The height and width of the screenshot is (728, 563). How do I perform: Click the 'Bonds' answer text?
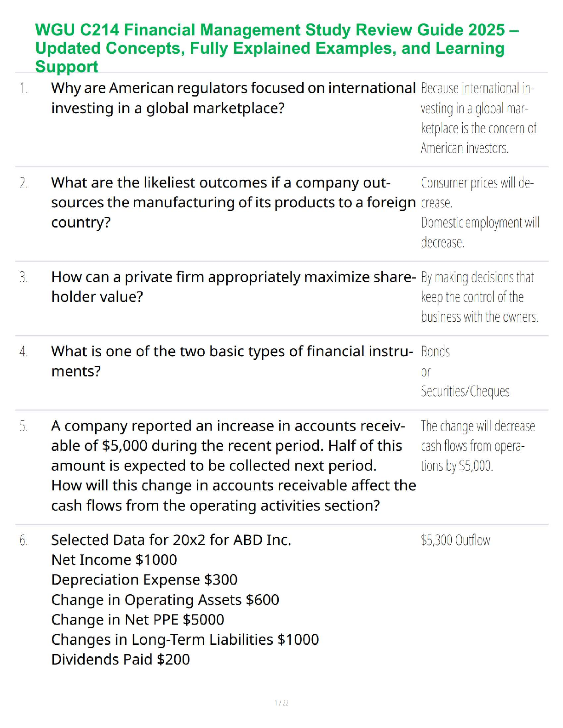point(435,352)
